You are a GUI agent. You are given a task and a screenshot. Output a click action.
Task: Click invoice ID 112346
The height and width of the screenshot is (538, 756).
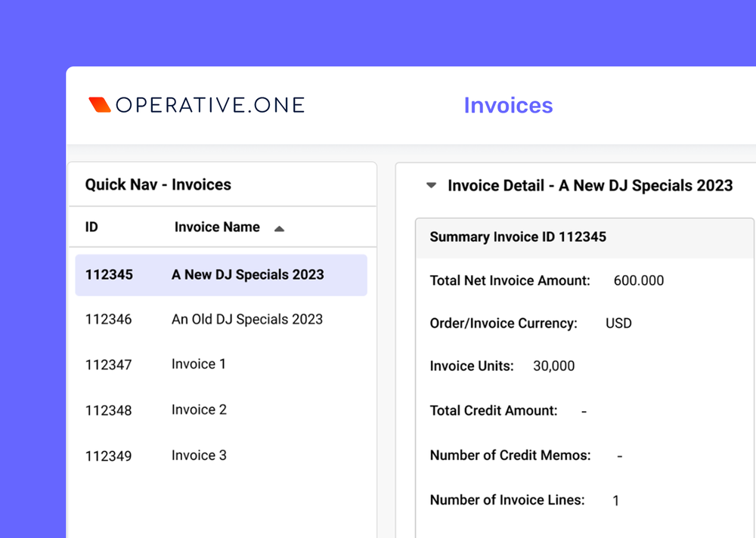coord(109,320)
